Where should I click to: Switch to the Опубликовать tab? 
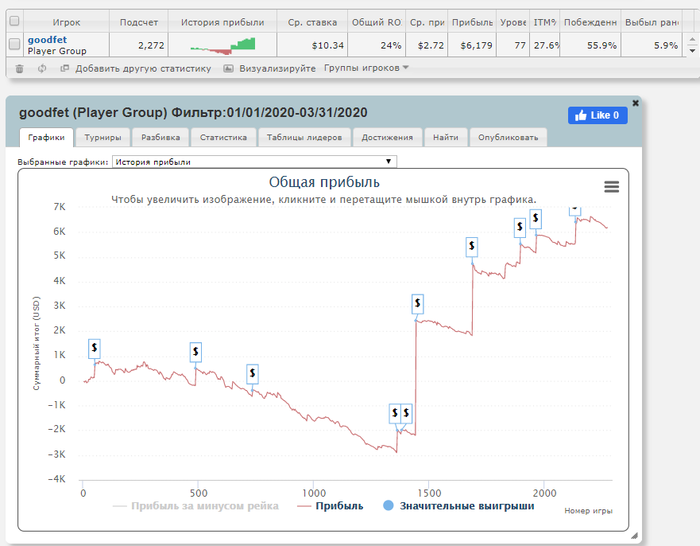click(x=508, y=138)
